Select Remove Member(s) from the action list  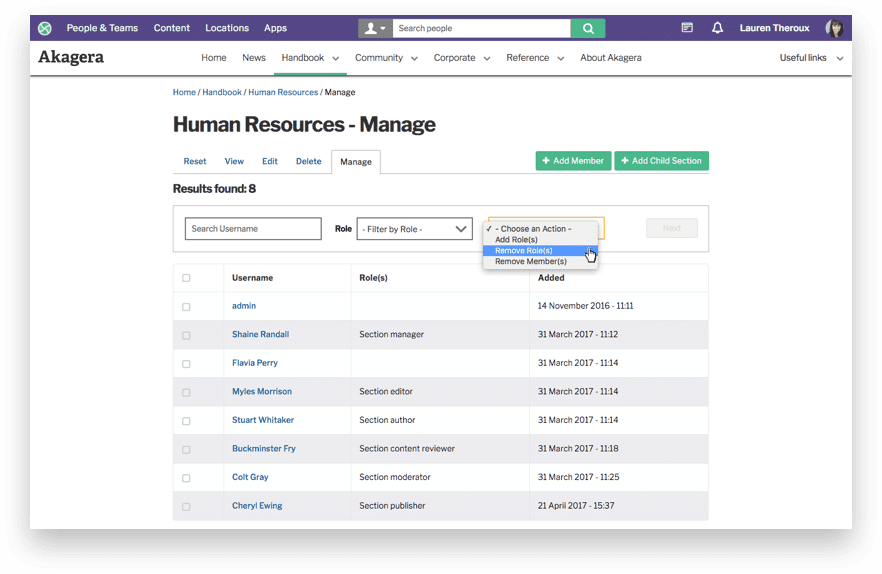531,262
